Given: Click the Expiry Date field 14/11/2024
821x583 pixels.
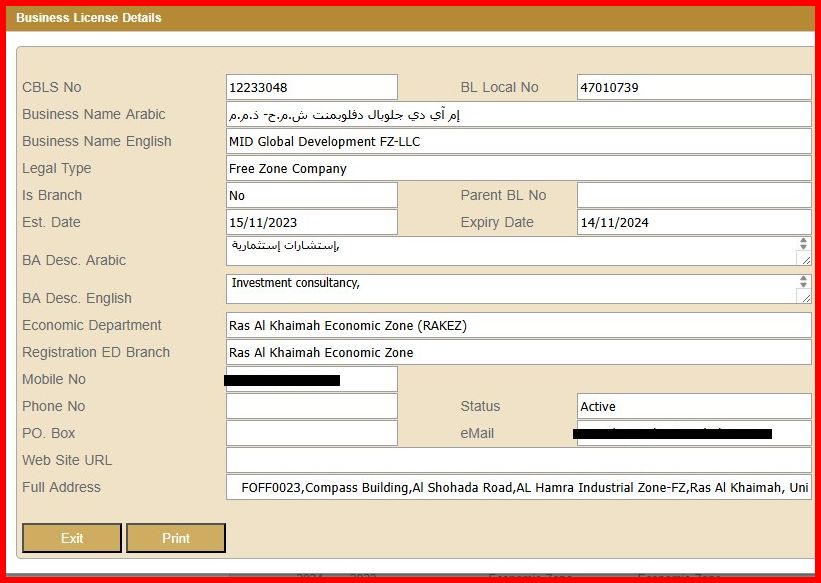Looking at the screenshot, I should tap(694, 222).
